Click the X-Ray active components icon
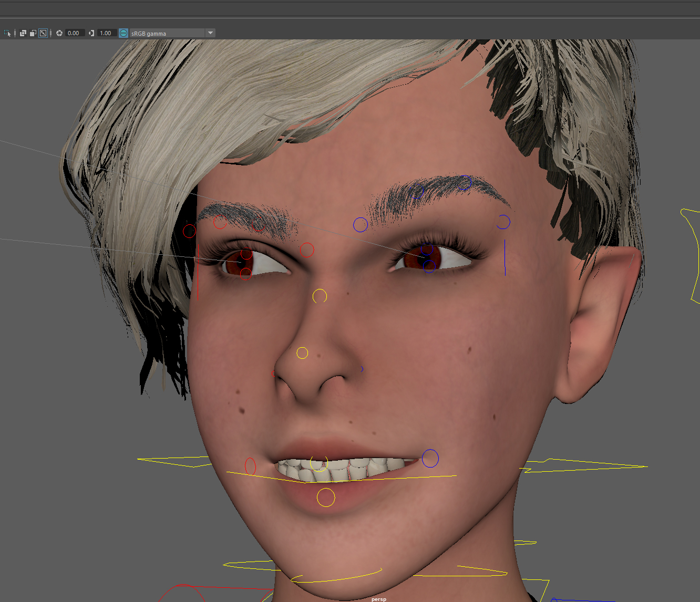 33,33
